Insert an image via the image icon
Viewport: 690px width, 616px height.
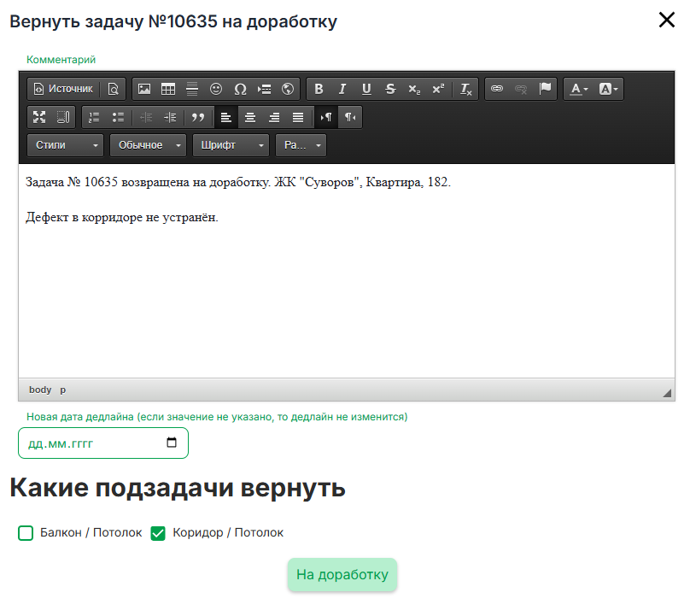pyautogui.click(x=144, y=89)
